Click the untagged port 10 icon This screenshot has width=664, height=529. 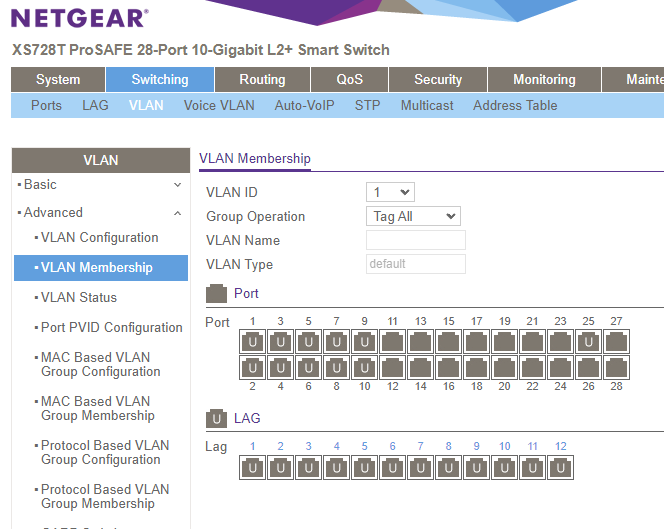pyautogui.click(x=365, y=368)
